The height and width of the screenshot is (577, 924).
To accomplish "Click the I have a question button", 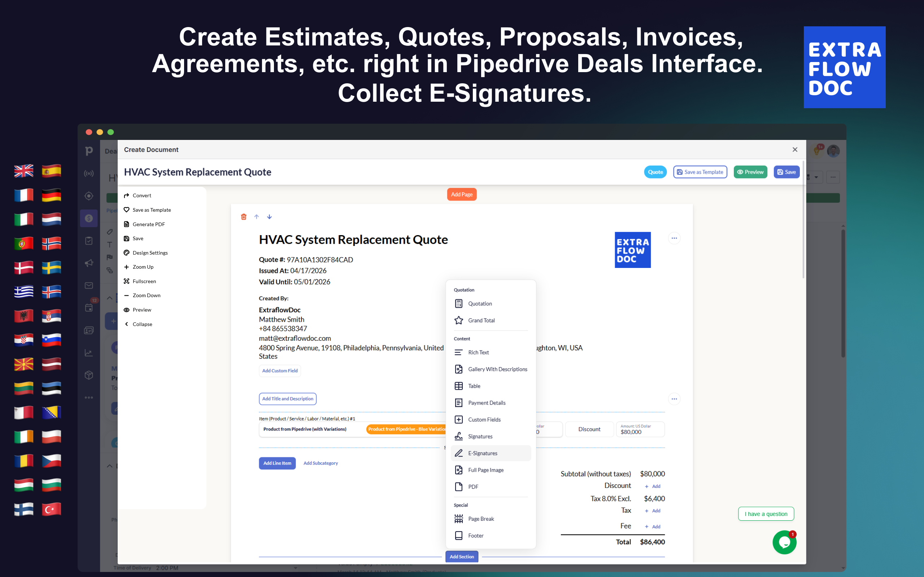I will pyautogui.click(x=766, y=513).
